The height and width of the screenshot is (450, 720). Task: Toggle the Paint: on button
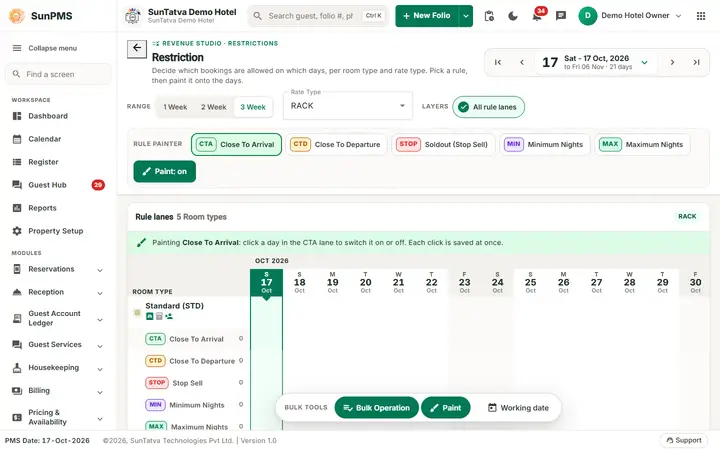pos(164,172)
